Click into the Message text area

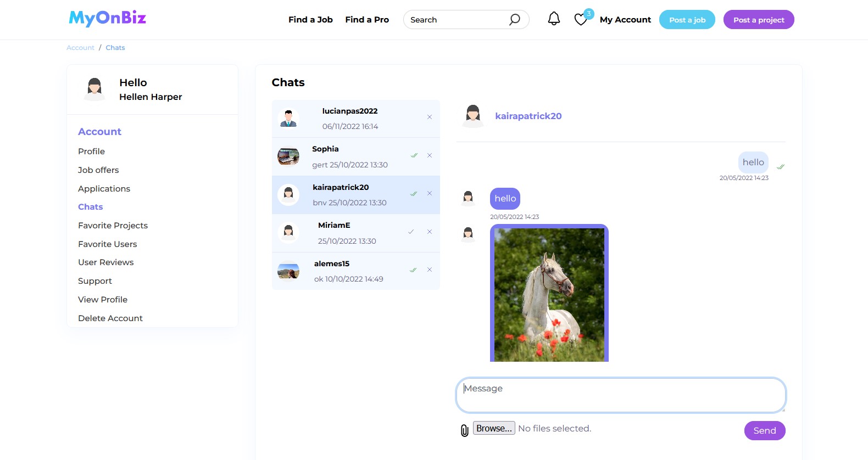point(621,395)
